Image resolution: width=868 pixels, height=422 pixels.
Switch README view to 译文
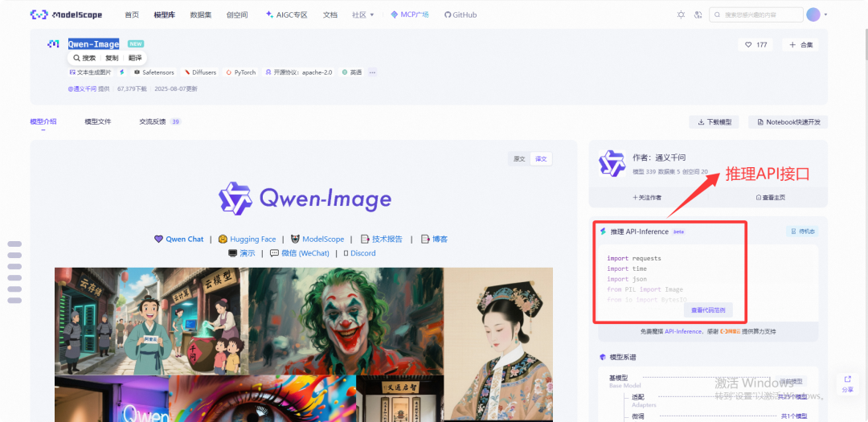[x=541, y=159]
